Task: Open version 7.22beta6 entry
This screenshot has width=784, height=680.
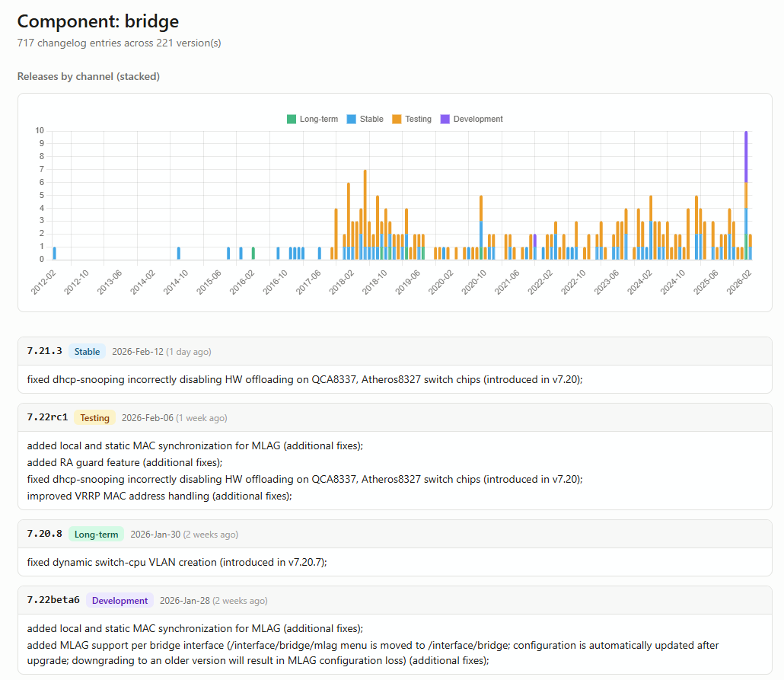Action: point(53,600)
